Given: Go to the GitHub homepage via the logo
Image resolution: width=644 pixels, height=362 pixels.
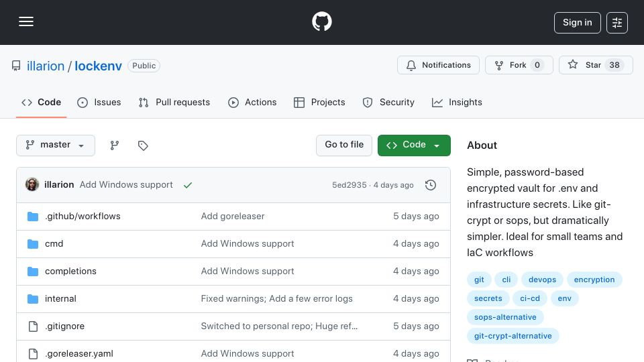Looking at the screenshot, I should 321,21.
